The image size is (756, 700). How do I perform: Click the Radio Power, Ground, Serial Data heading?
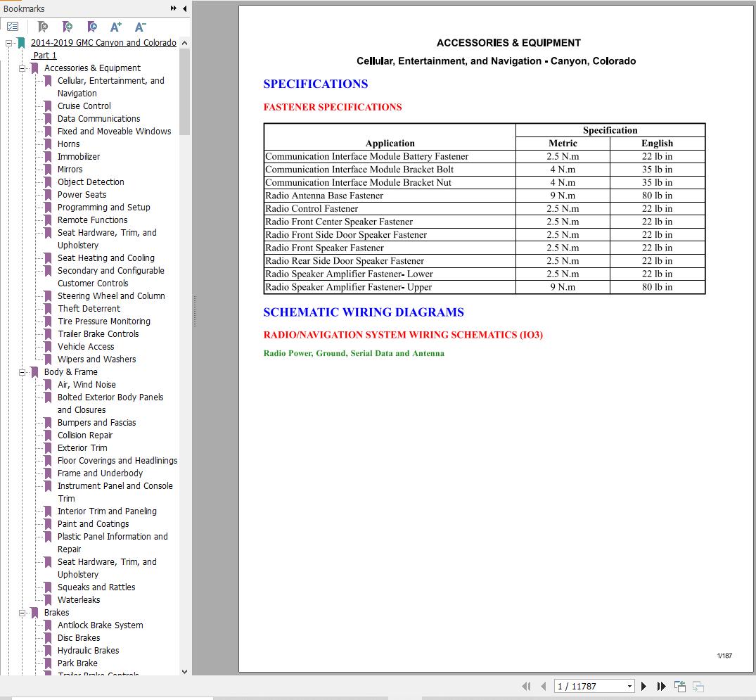[x=354, y=353]
